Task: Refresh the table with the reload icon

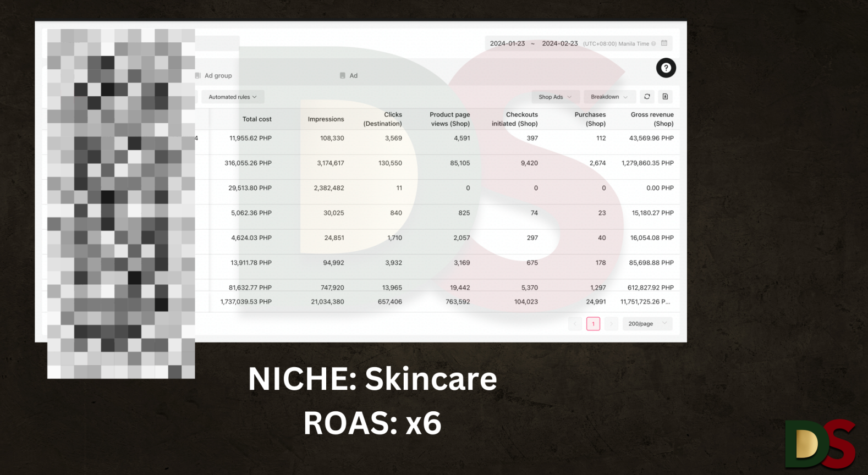Action: 647,97
